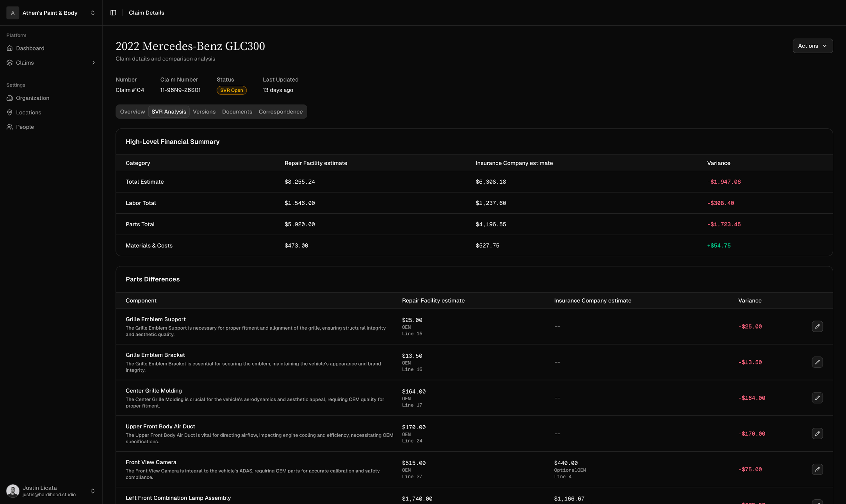Select the SVR Analysis tab
The height and width of the screenshot is (504, 846).
[x=169, y=112]
